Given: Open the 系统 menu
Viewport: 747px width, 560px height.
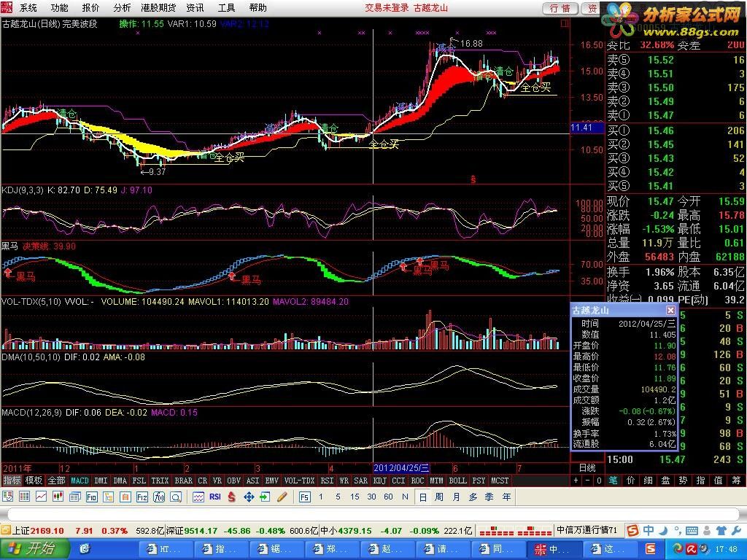Looking at the screenshot, I should coord(28,7).
